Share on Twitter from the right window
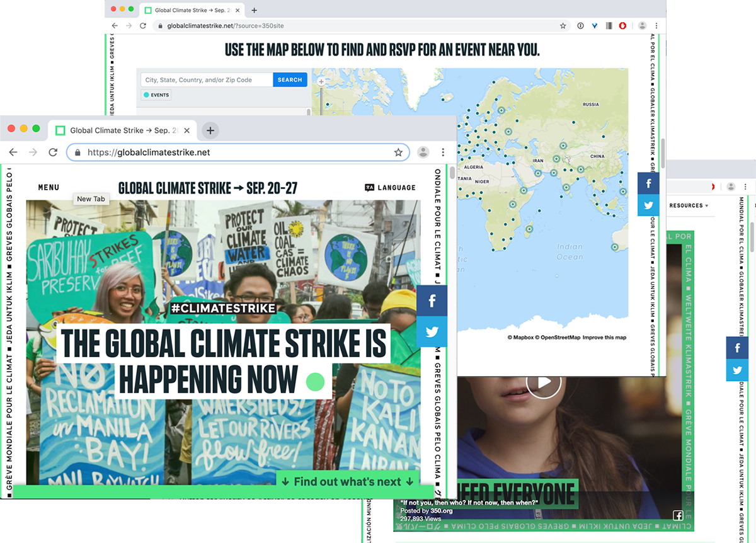This screenshot has width=756, height=543. pos(737,370)
